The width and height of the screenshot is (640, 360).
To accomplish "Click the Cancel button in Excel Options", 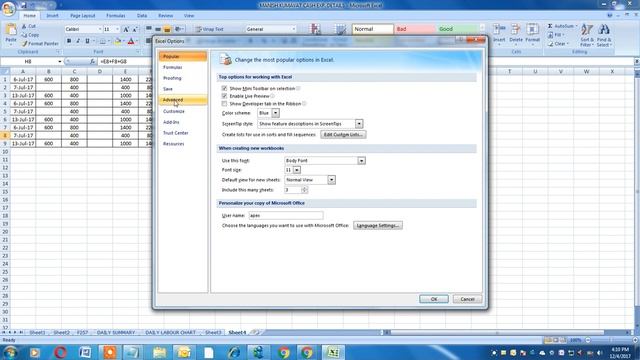I will pos(467,299).
